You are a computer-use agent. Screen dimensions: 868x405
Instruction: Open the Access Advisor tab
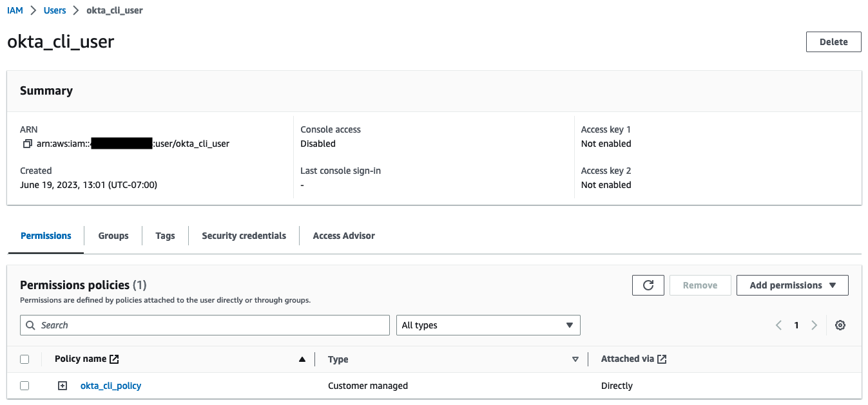click(x=343, y=236)
